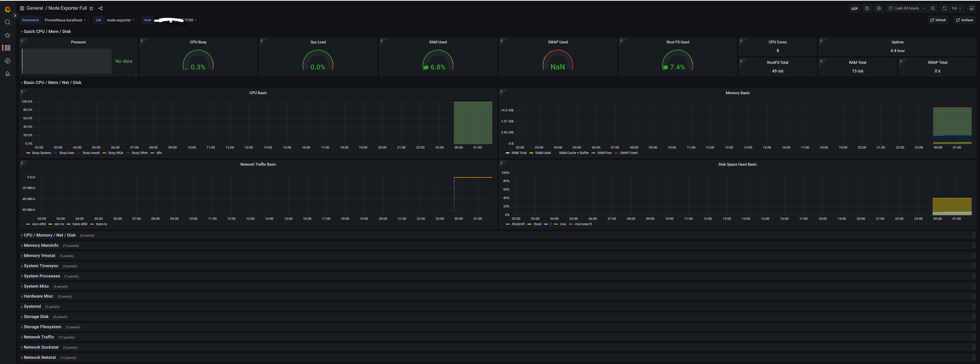980x364 pixels.
Task: Refresh the dashboard now
Action: pyautogui.click(x=944, y=8)
